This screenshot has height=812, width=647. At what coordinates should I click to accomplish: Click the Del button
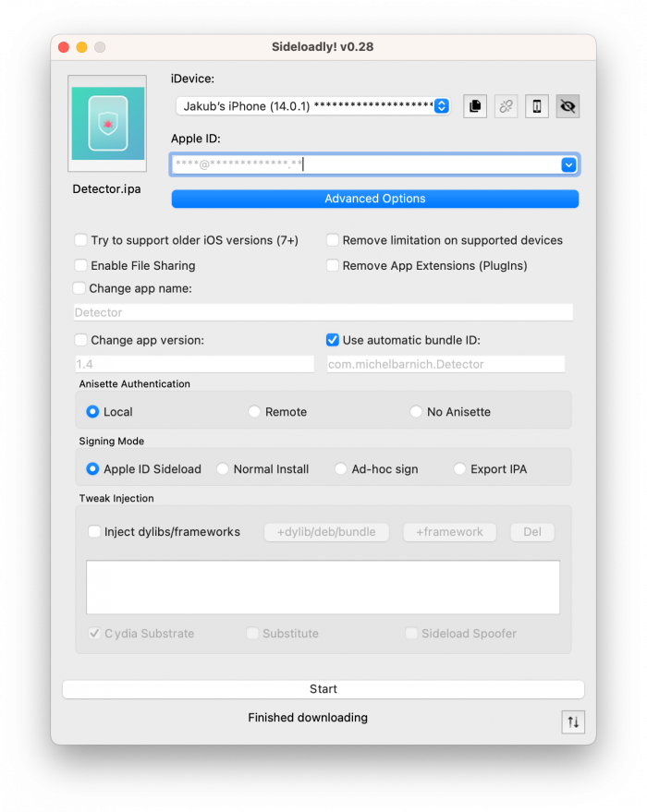coord(532,532)
